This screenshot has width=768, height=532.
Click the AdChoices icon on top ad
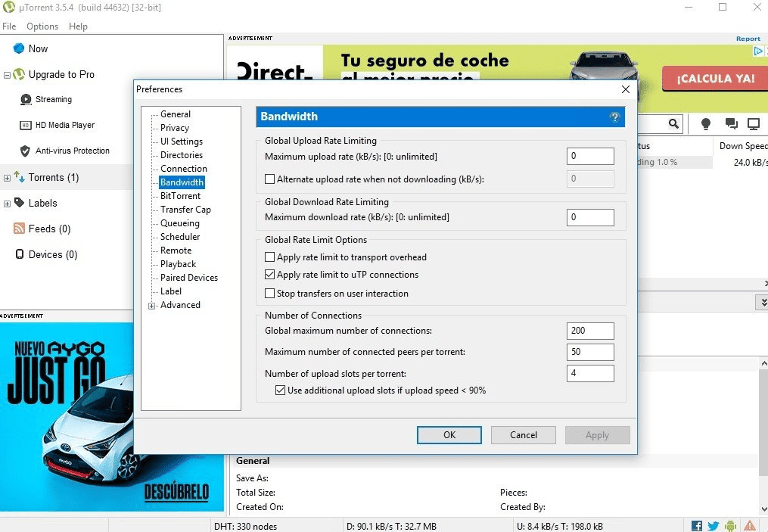758,51
